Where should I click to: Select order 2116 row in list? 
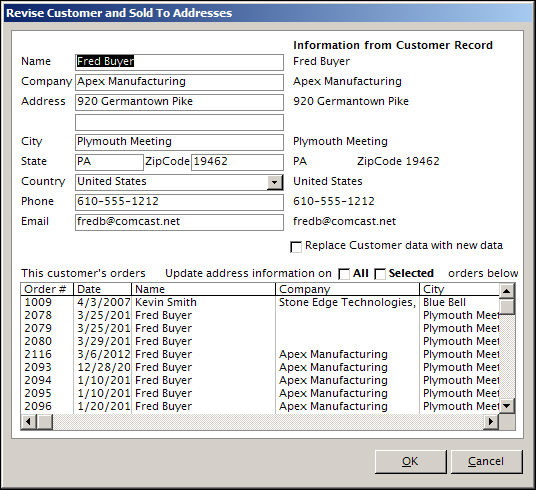[x=260, y=354]
